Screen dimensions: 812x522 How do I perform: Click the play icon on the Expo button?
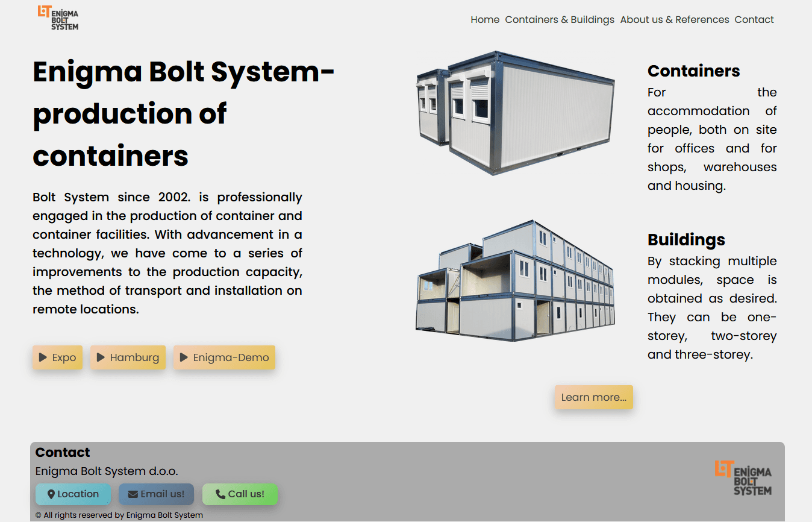[42, 357]
